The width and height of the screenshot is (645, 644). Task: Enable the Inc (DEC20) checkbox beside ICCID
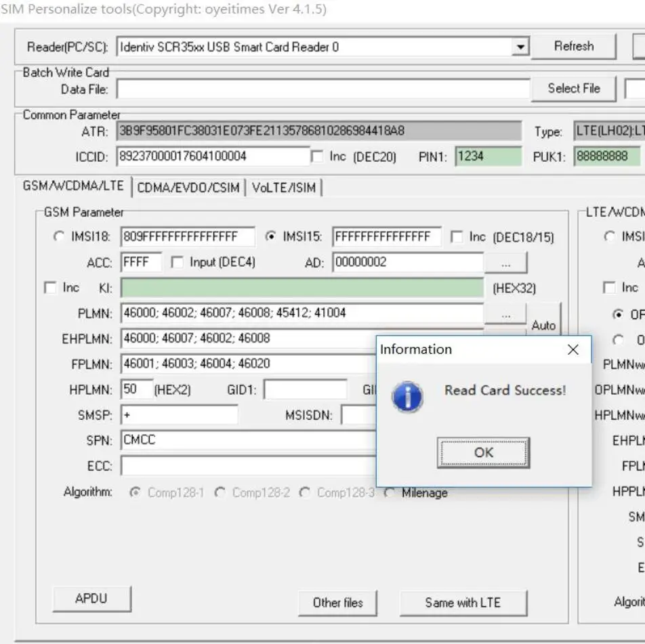(x=316, y=156)
